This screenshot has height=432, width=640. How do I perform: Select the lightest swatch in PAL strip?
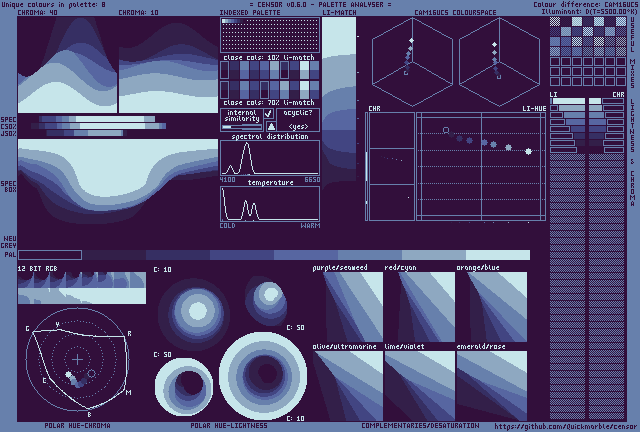(x=498, y=255)
